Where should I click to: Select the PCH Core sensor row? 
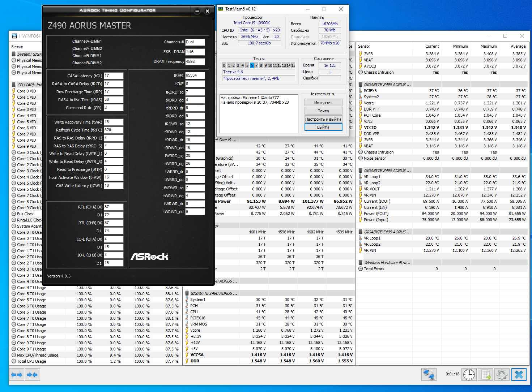point(442,115)
